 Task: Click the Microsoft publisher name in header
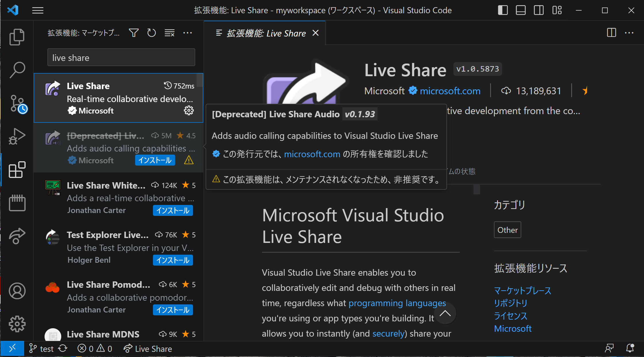[384, 91]
